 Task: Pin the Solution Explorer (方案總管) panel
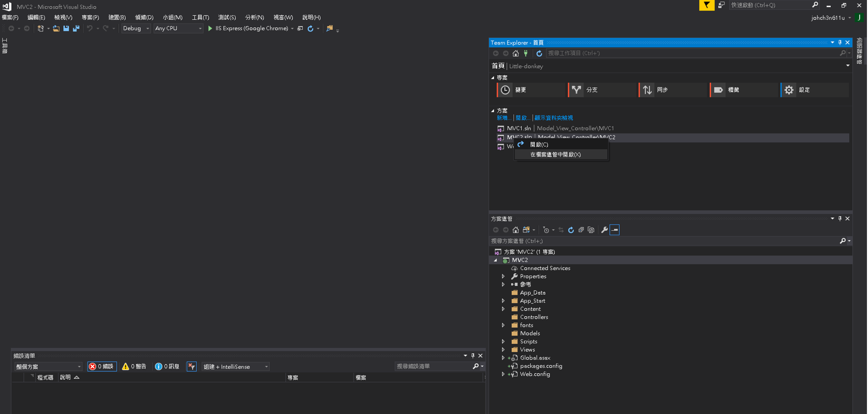pos(840,219)
